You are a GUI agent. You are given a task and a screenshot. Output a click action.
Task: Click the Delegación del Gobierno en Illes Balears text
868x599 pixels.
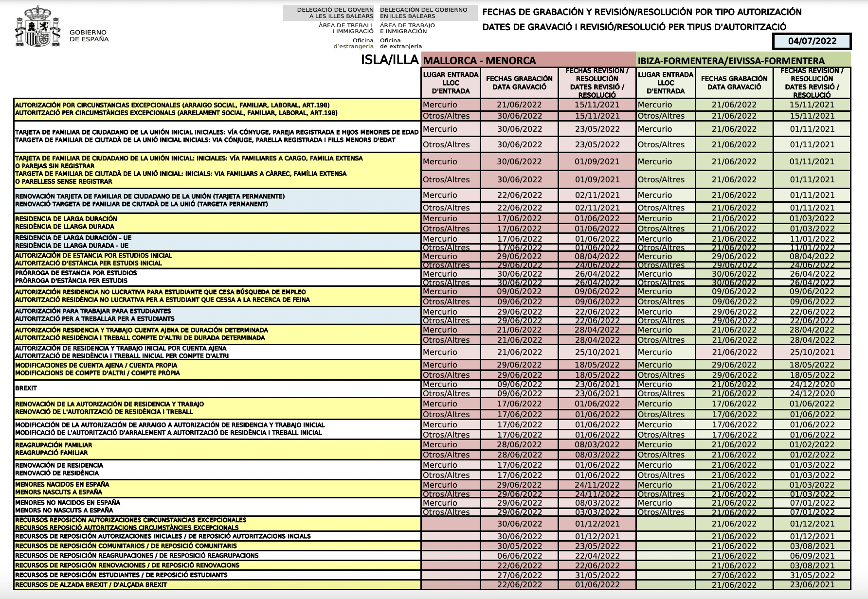[x=424, y=13]
